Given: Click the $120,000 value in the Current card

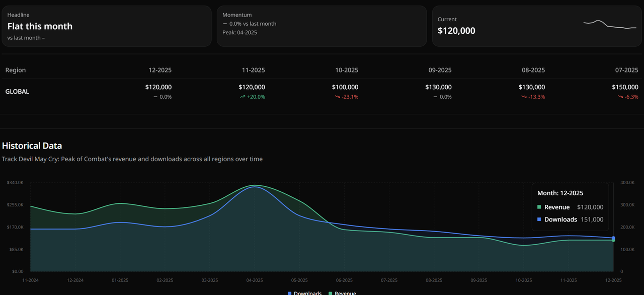Looking at the screenshot, I should 456,31.
